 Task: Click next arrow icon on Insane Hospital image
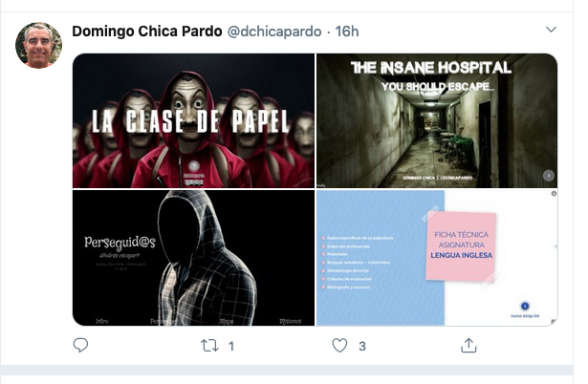(x=549, y=176)
